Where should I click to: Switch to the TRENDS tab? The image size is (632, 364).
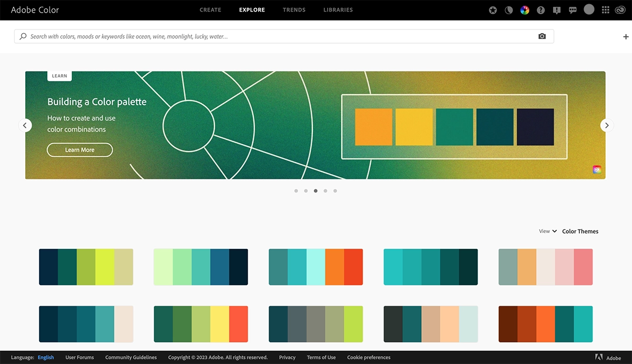294,10
